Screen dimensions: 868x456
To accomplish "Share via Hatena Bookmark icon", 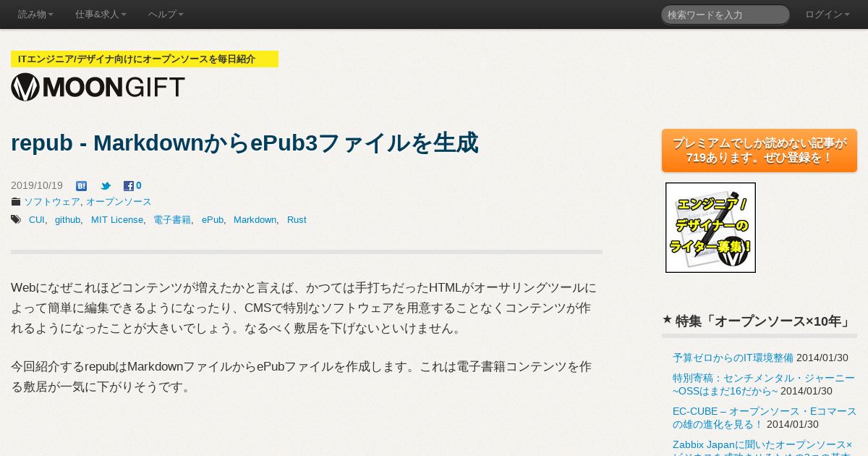I will [81, 186].
